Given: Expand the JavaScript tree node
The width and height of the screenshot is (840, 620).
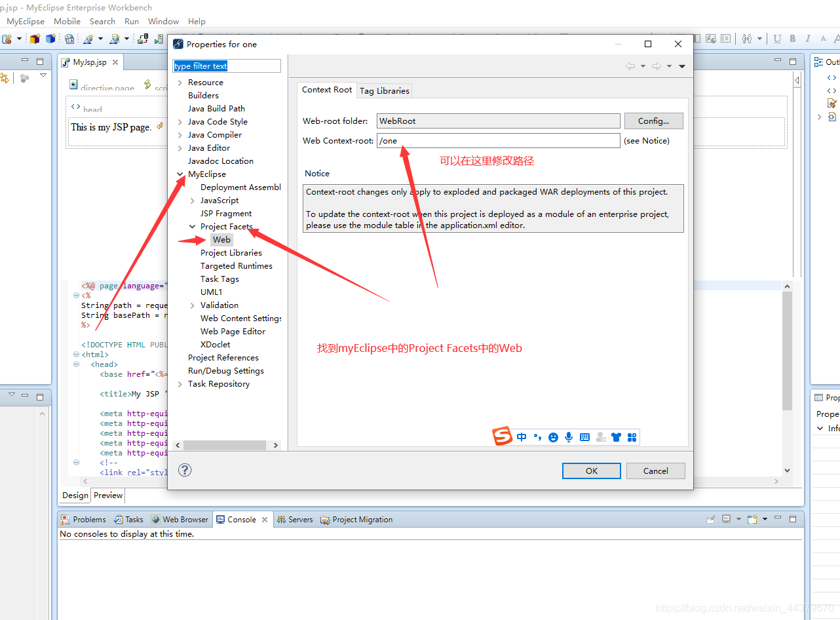Looking at the screenshot, I should [x=193, y=201].
